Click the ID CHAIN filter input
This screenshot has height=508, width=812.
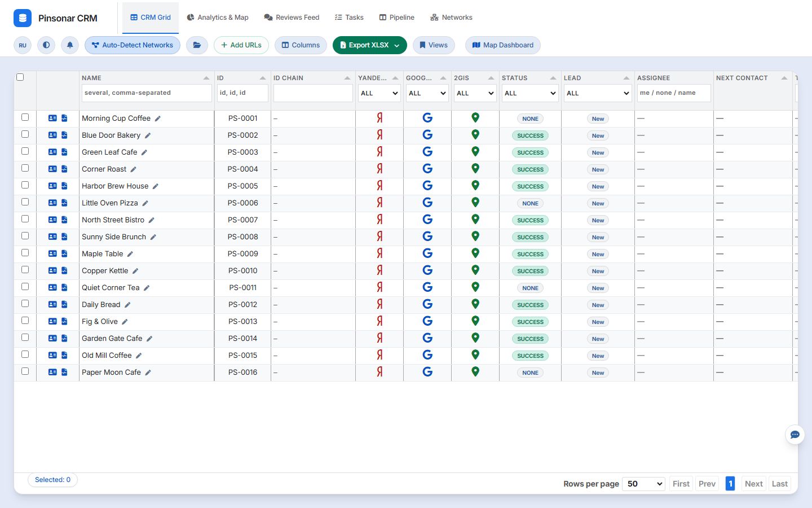tap(313, 93)
